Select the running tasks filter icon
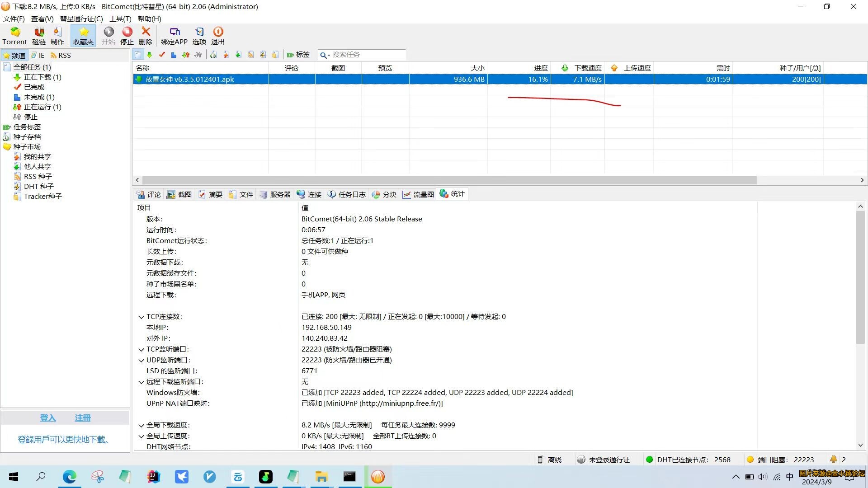This screenshot has height=488, width=868. pyautogui.click(x=186, y=55)
